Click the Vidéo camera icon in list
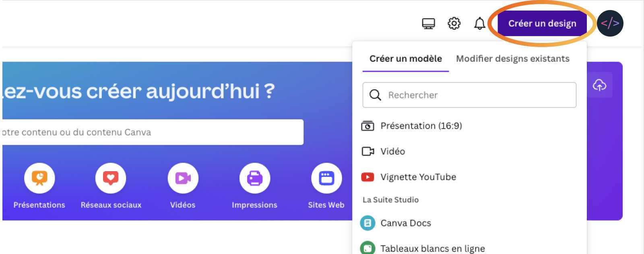Image resolution: width=644 pixels, height=254 pixels. pyautogui.click(x=367, y=152)
